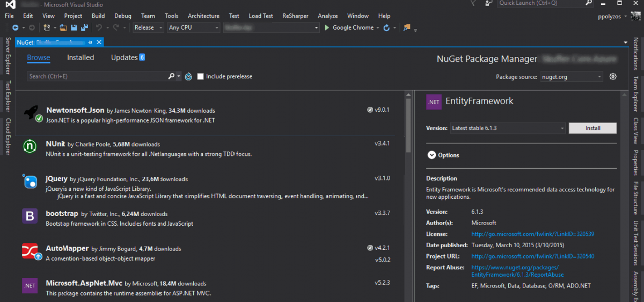644x302 pixels.
Task: Open the License link ending 320539
Action: (x=532, y=234)
